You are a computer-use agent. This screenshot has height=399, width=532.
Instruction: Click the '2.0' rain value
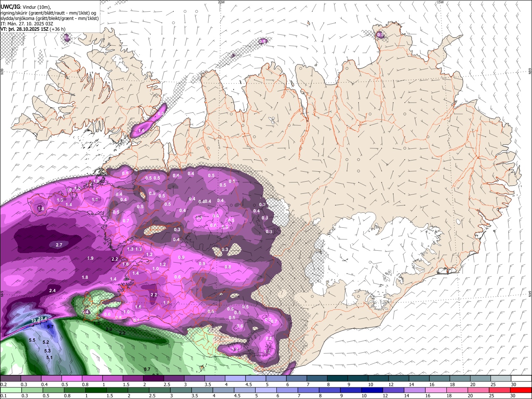pyautogui.click(x=109, y=329)
